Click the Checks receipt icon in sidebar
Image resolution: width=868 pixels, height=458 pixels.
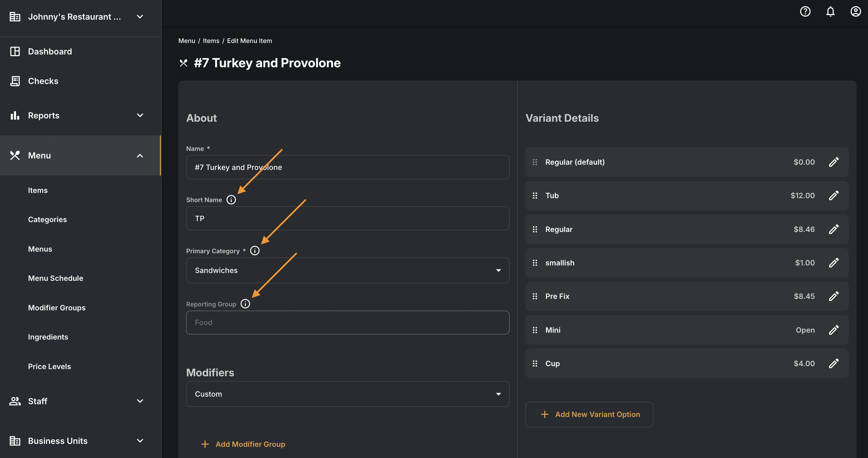click(x=15, y=81)
